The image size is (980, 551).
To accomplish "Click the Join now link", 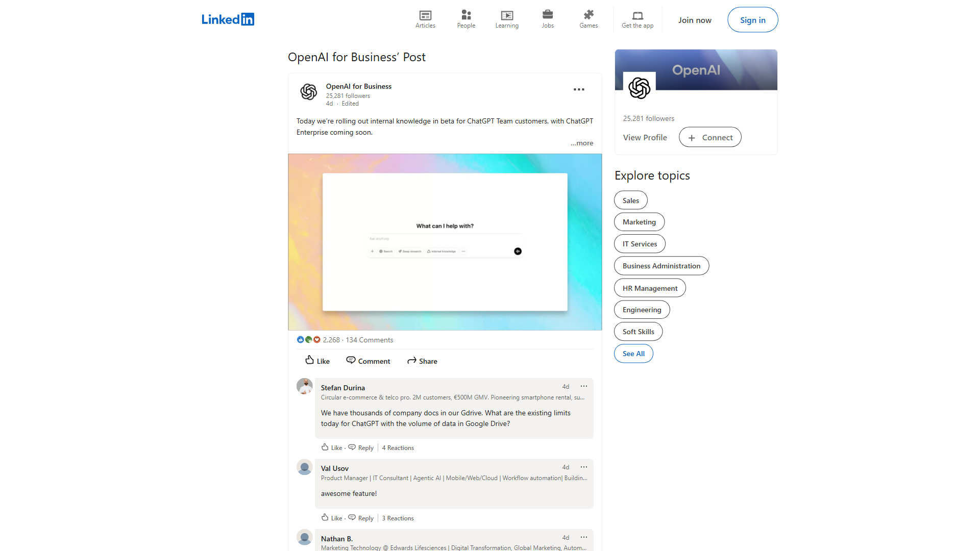I will [x=695, y=20].
